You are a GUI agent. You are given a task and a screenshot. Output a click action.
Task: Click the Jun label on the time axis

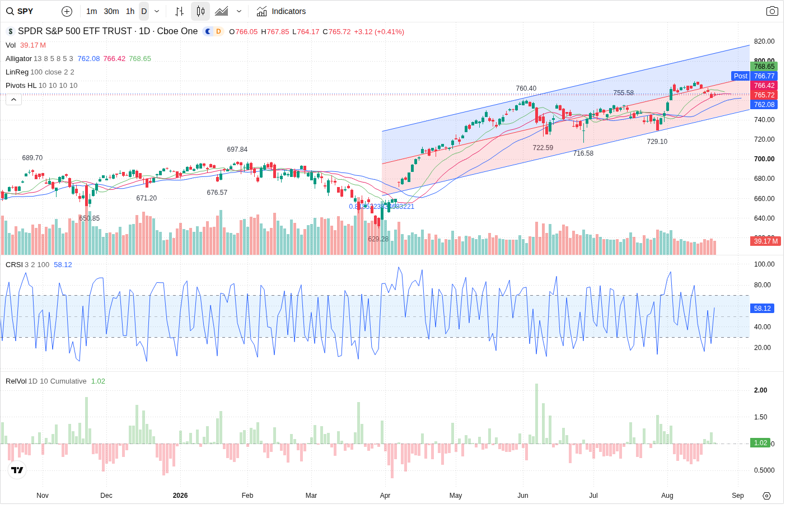pos(523,496)
